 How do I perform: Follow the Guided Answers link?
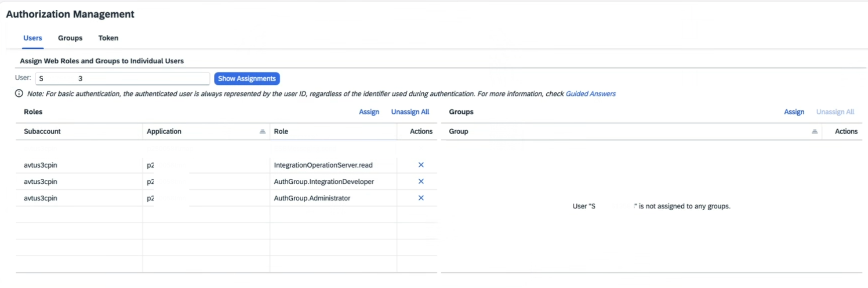point(590,93)
